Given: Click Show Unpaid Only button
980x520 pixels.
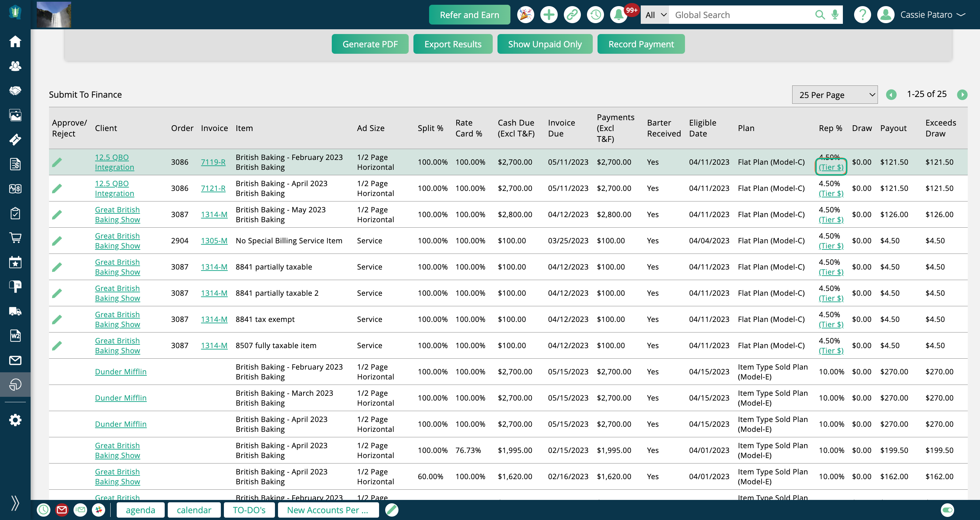Looking at the screenshot, I should (545, 44).
